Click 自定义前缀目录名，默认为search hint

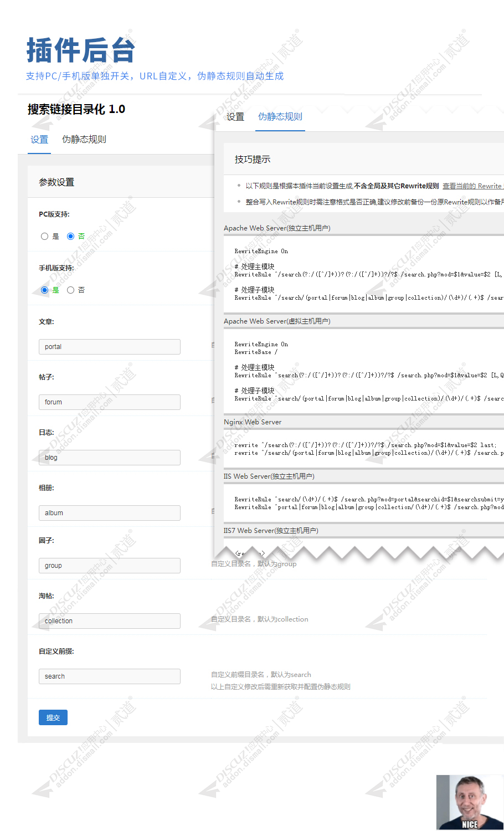click(261, 675)
